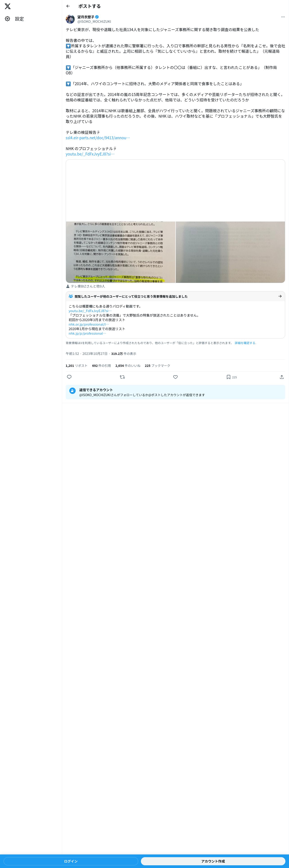Click the 319.2万 件の表示 view count
Screen dimensions: 289x868
point(124,354)
